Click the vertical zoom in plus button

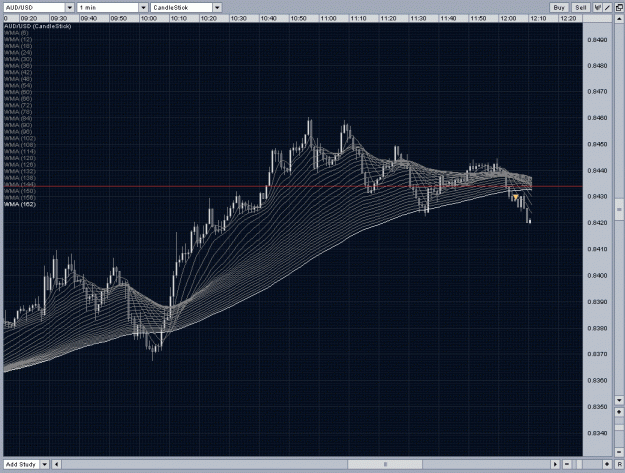pyautogui.click(x=619, y=412)
